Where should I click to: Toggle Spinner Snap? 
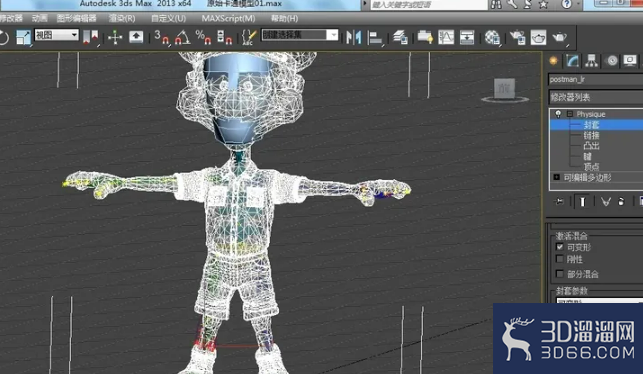(224, 37)
